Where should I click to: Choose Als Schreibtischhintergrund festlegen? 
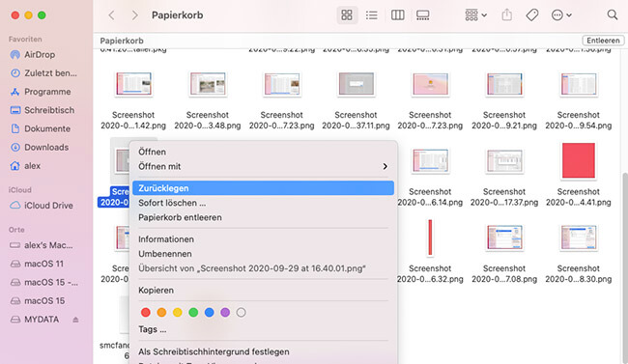(263, 351)
